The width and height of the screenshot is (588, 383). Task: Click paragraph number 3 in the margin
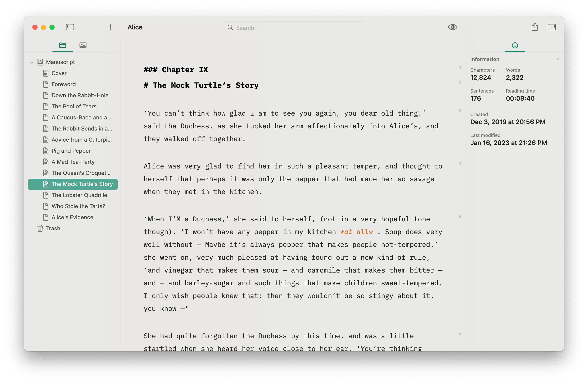tap(459, 111)
